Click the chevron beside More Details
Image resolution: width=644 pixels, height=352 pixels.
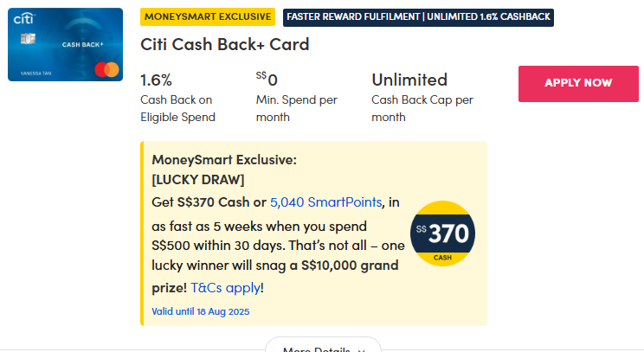(362, 349)
